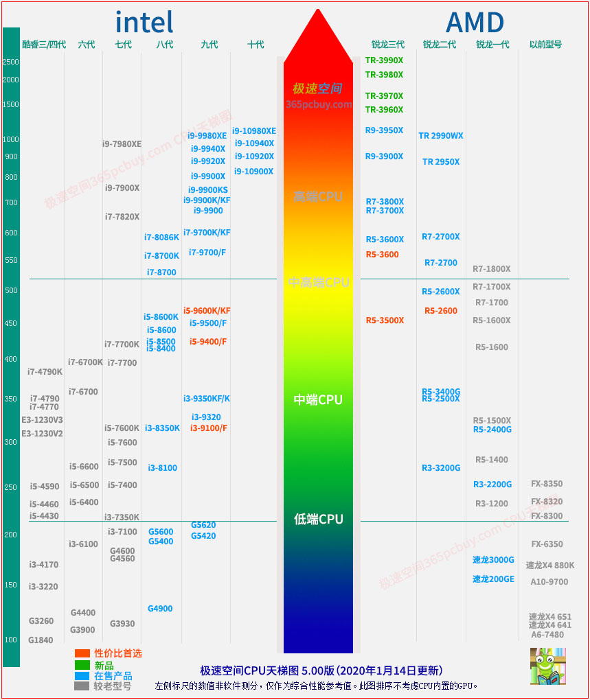Screen dimensions: 590x700
Task: Click the red arrow tip at chart top
Action: (317, 17)
